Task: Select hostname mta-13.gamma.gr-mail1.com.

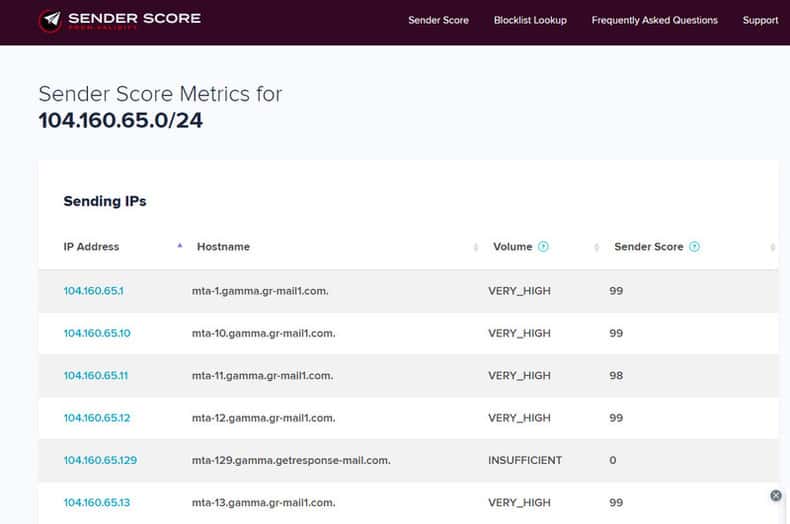Action: click(264, 502)
